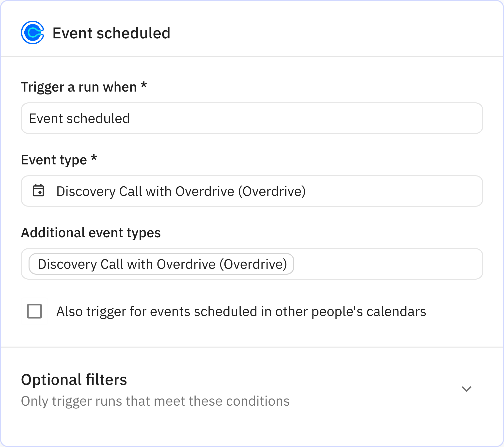Open the Event type dropdown
The image size is (504, 447).
click(x=252, y=191)
